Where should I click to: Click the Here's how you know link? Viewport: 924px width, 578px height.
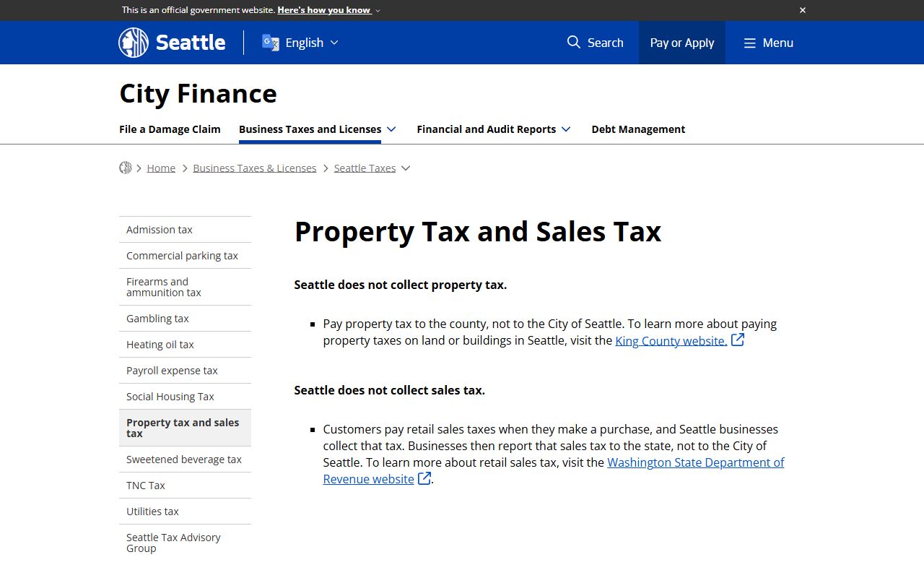[324, 10]
